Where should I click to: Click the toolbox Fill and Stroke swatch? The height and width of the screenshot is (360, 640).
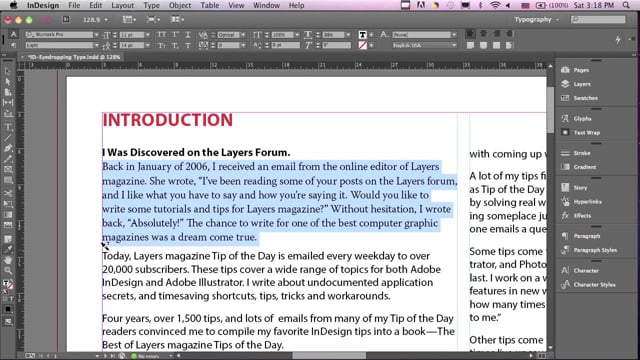coord(8,285)
